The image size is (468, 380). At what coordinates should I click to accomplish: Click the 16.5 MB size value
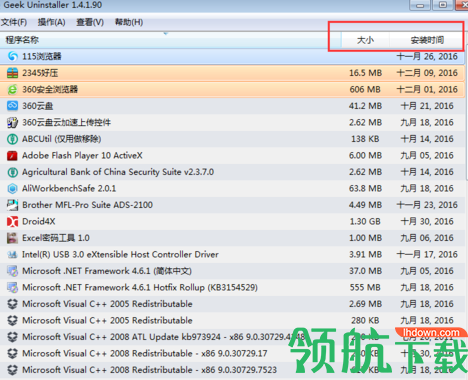pos(365,73)
